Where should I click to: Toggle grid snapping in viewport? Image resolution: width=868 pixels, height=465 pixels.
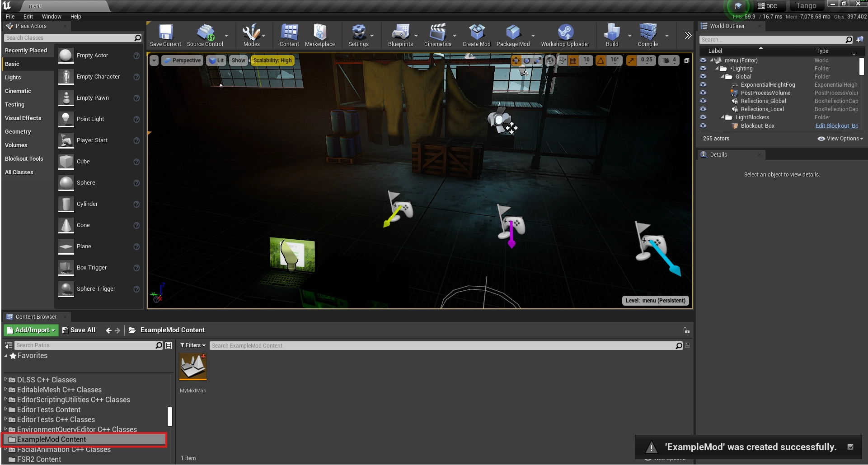[x=573, y=60]
